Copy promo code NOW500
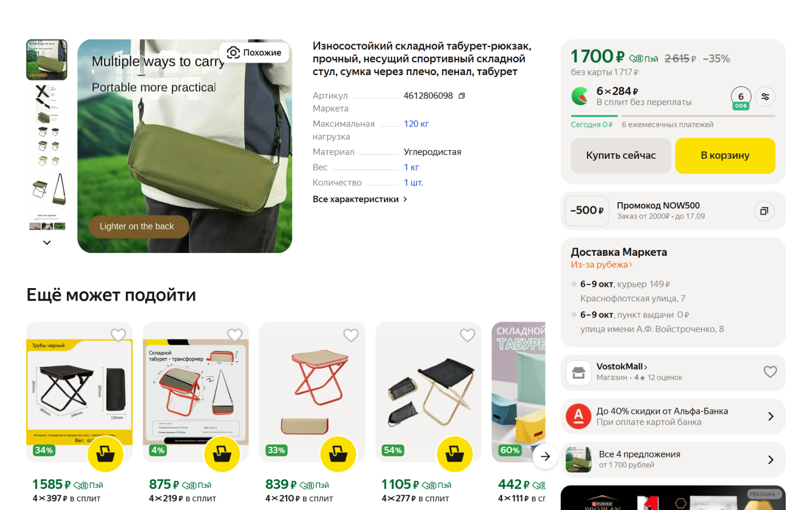 pos(764,211)
